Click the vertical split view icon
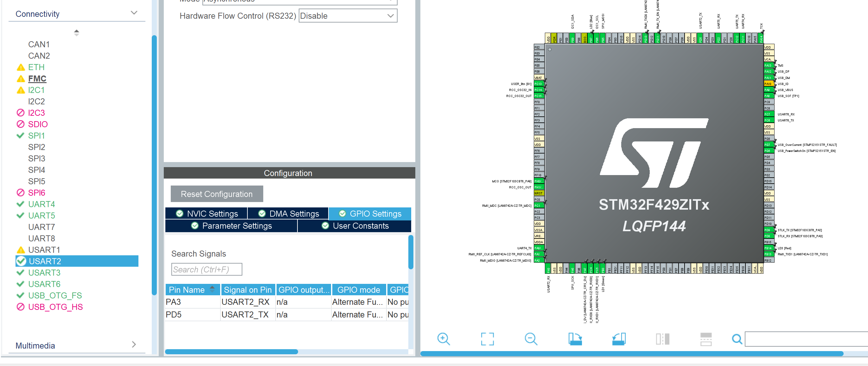 662,339
